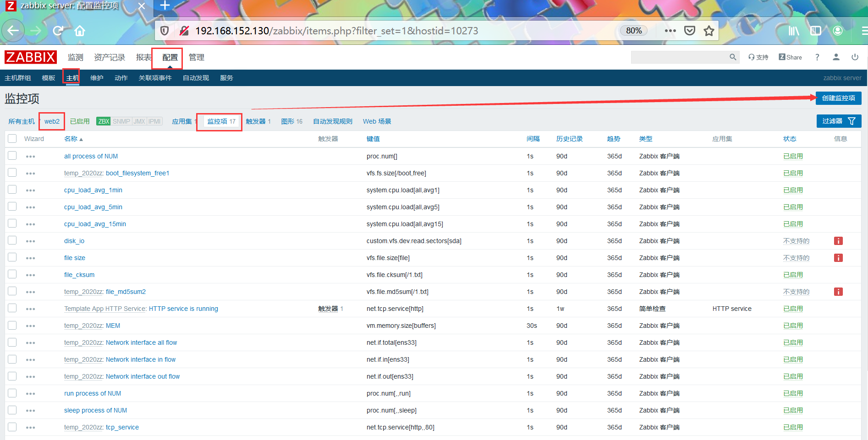Toggle the browser sidebar icon
This screenshot has height=440, width=868.
pyautogui.click(x=816, y=31)
